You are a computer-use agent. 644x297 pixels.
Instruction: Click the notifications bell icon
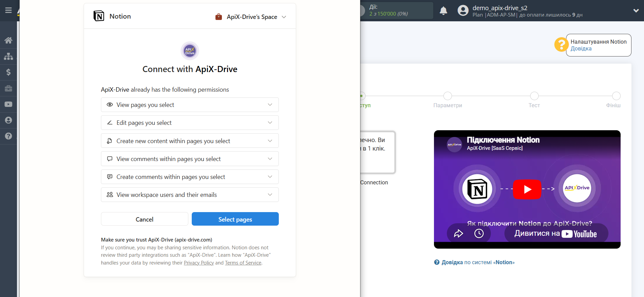443,11
